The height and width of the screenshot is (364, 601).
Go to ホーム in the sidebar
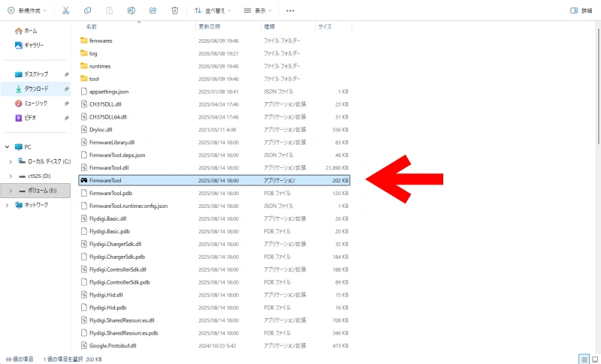(x=26, y=31)
